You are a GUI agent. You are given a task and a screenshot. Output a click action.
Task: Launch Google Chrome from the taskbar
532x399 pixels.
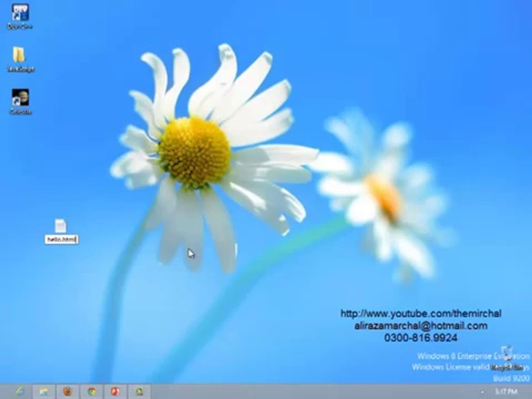coord(92,391)
